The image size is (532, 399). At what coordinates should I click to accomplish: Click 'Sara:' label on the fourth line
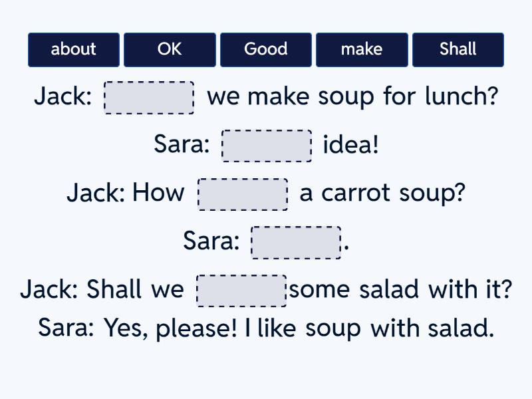point(211,241)
